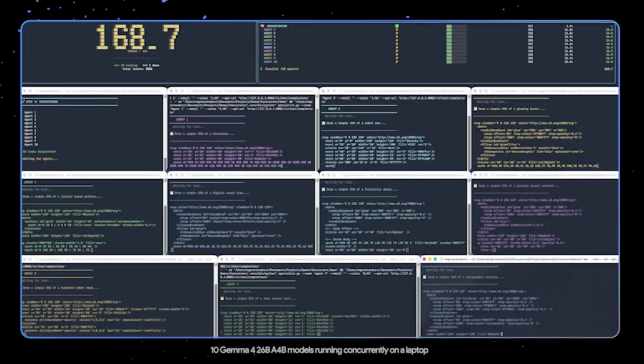Toggle the digital cloud icon task checkbox
Viewport: 644px width, 364px height.
pos(172,193)
